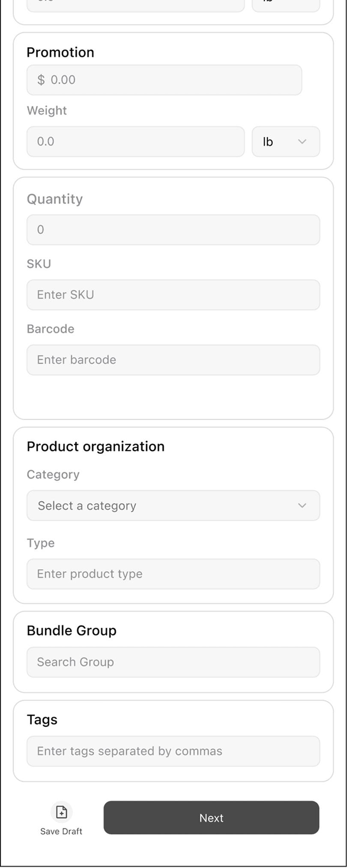Open the partially visible unit dropdown at top
Viewport: 347px width, 868px height.
click(286, 5)
